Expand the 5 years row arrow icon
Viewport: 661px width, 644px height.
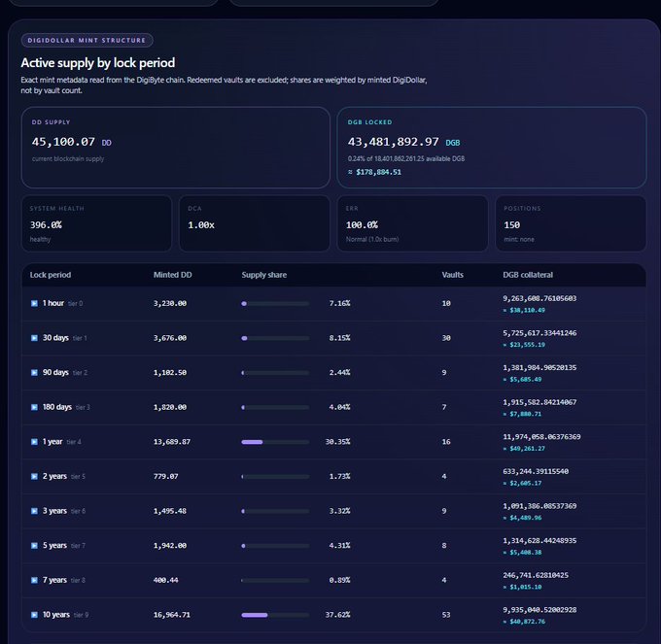[x=34, y=546]
